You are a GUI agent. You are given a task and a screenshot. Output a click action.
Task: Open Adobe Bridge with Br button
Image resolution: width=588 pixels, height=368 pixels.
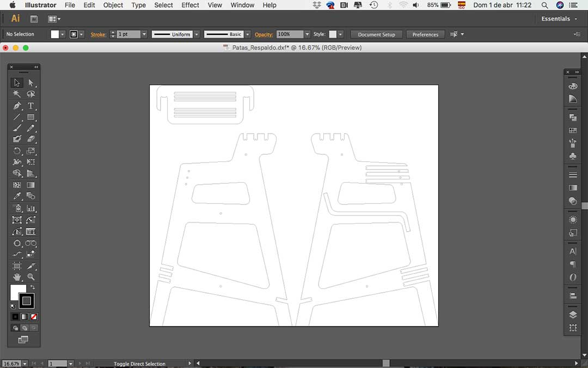point(34,19)
